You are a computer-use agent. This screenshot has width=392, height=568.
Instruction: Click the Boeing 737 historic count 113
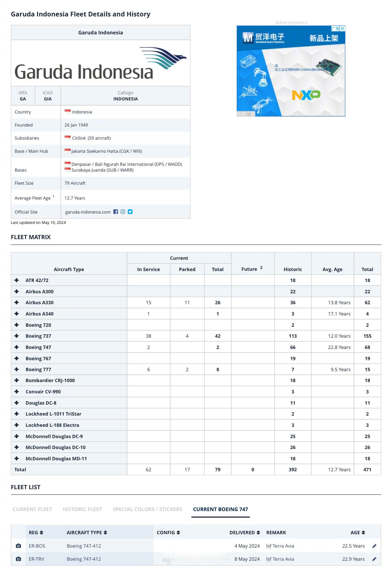coord(293,336)
